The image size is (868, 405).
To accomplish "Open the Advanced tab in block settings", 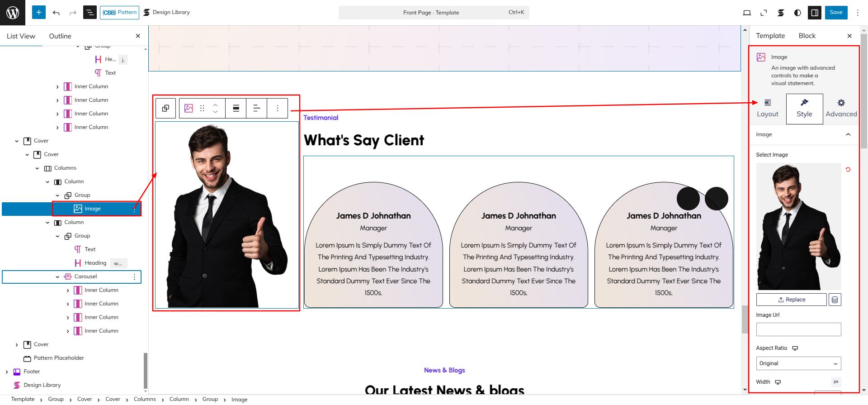I will (841, 109).
